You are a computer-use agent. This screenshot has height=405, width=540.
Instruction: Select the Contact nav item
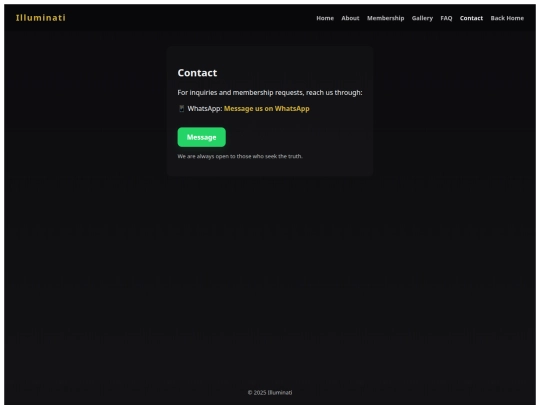click(x=471, y=18)
